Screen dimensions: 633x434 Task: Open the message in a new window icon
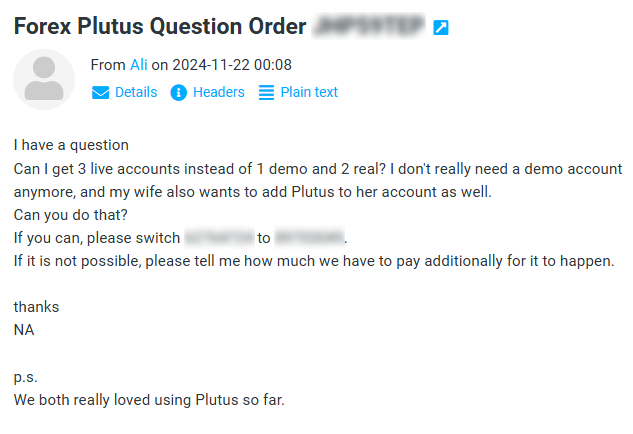[x=440, y=28]
